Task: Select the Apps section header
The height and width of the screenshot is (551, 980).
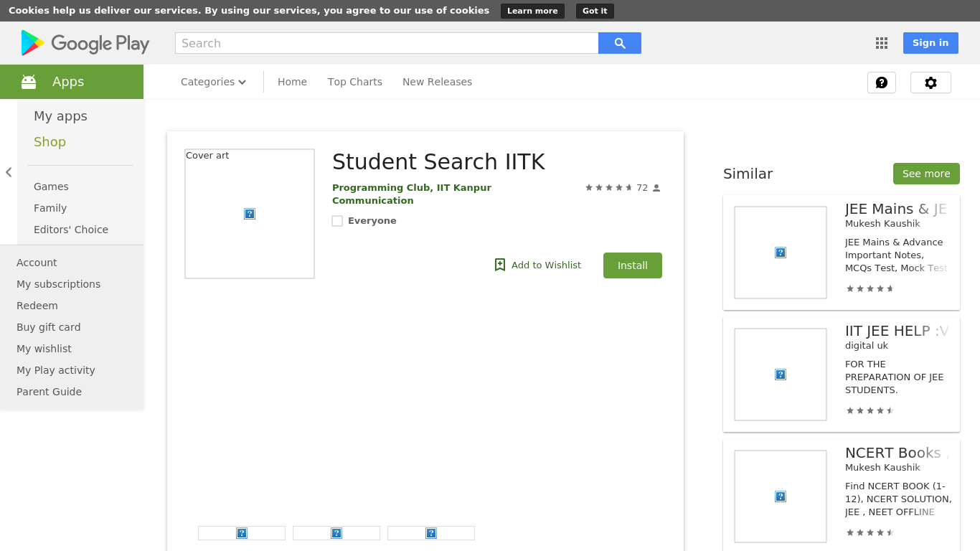Action: coord(72,82)
